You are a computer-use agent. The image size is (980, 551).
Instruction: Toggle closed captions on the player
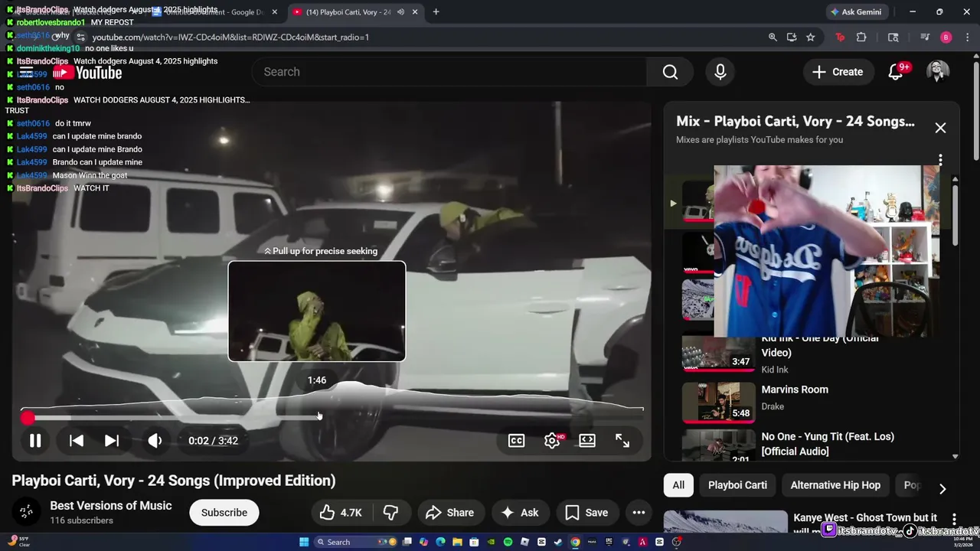tap(517, 441)
